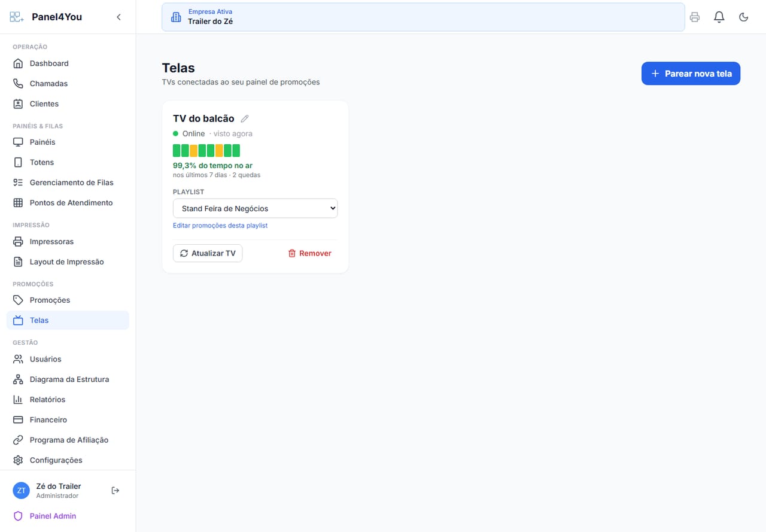This screenshot has height=532, width=766.
Task: View Relatórios
Action: pos(68,399)
